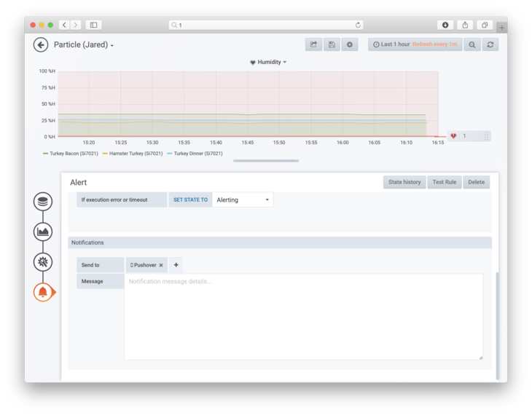532x415 pixels.
Task: Click the share dashboard icon
Action: point(313,45)
